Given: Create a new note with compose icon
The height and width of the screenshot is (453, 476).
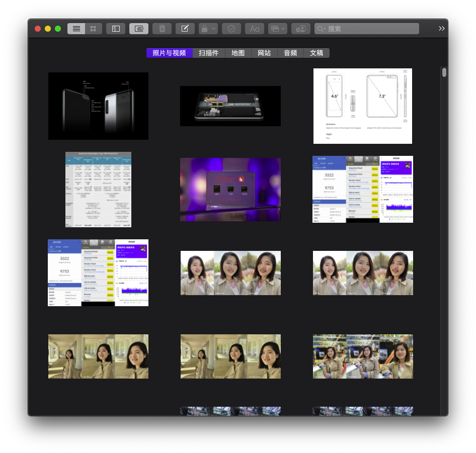Looking at the screenshot, I should [x=185, y=29].
